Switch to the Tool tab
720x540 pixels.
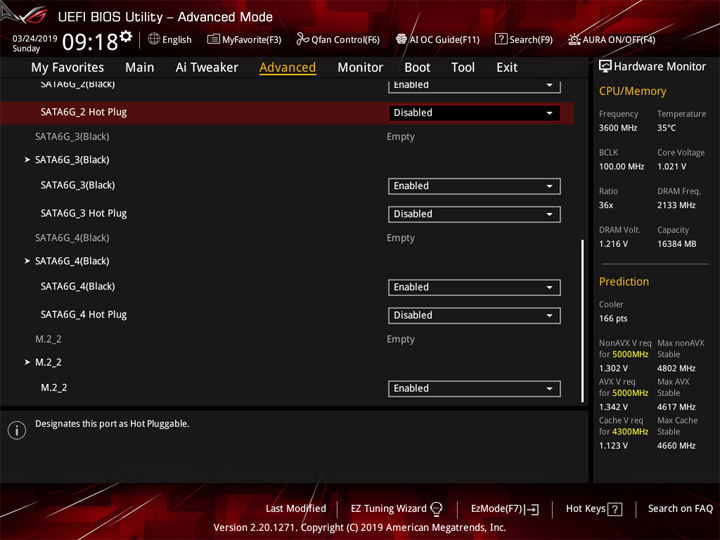pos(463,68)
